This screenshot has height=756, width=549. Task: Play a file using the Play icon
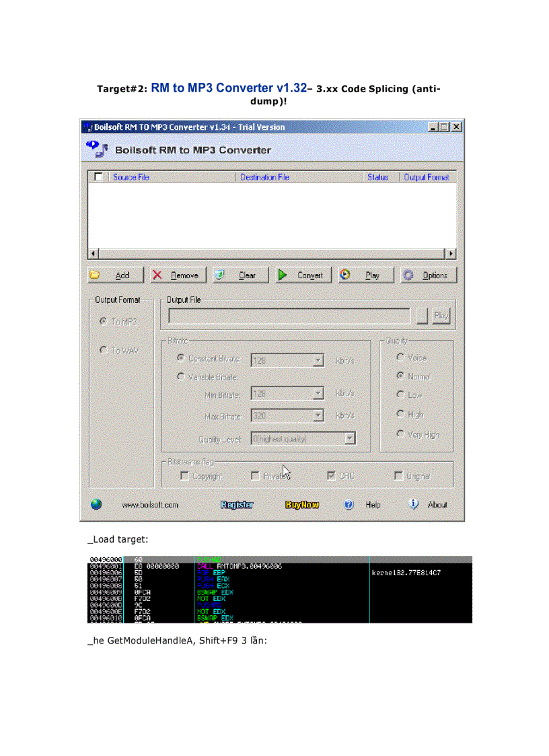(346, 275)
